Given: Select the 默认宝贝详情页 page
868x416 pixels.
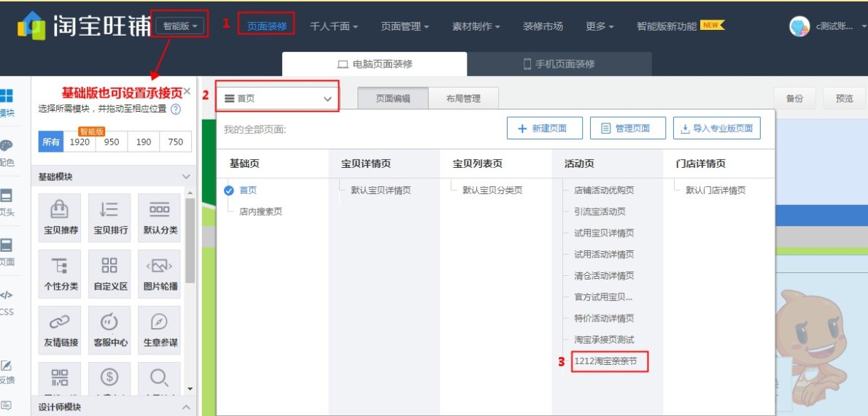Looking at the screenshot, I should click(381, 190).
